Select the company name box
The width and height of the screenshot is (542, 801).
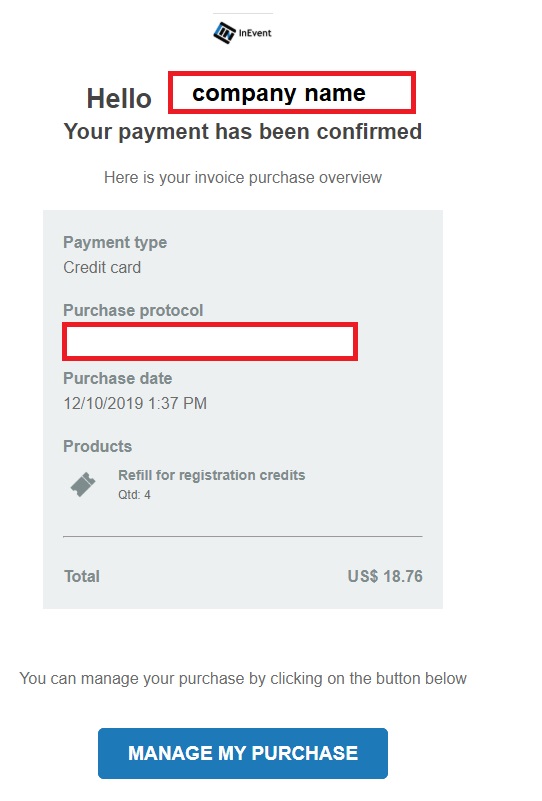click(292, 92)
